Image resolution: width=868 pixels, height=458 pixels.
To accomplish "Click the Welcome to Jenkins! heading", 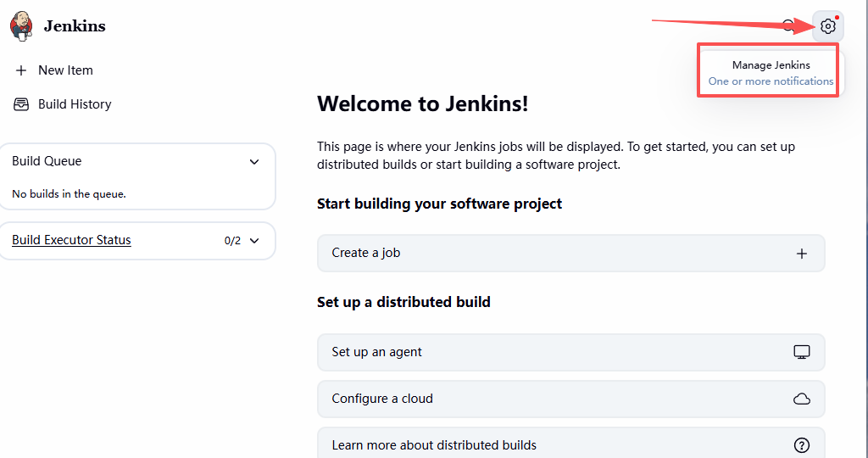I will pyautogui.click(x=423, y=104).
